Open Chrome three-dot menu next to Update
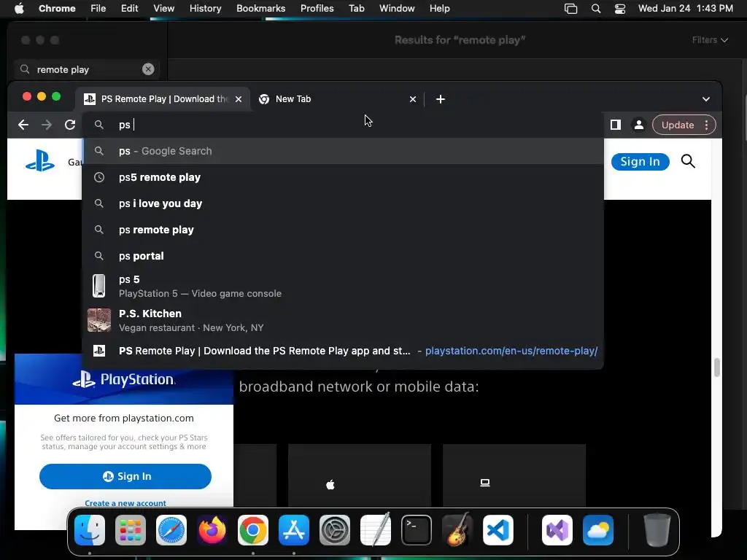 tap(706, 125)
